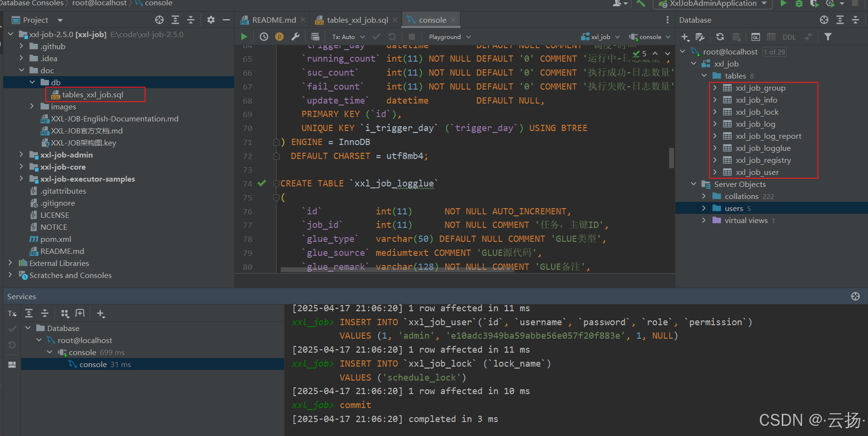This screenshot has width=868, height=436.
Task: Expand all in Services toolbar
Action: coord(29,313)
